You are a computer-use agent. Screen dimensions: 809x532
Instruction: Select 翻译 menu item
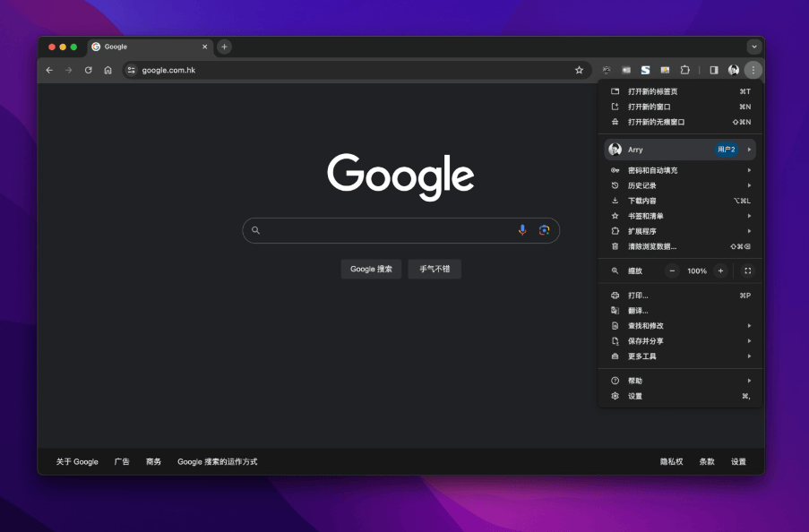point(680,311)
